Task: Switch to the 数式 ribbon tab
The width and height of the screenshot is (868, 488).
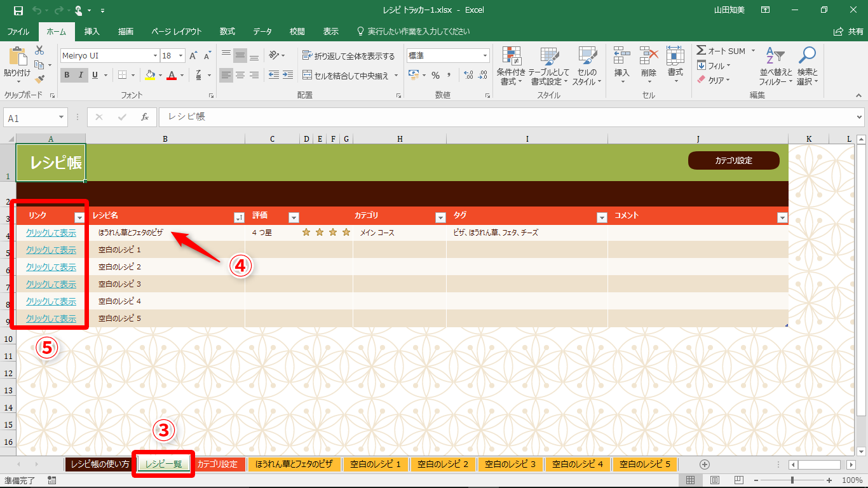Action: pyautogui.click(x=227, y=31)
